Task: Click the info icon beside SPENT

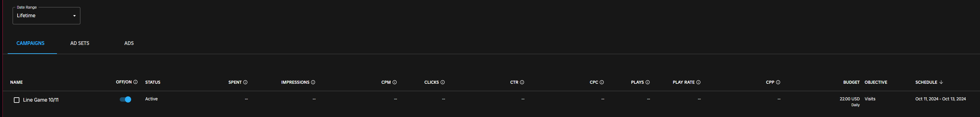Action: pyautogui.click(x=245, y=82)
